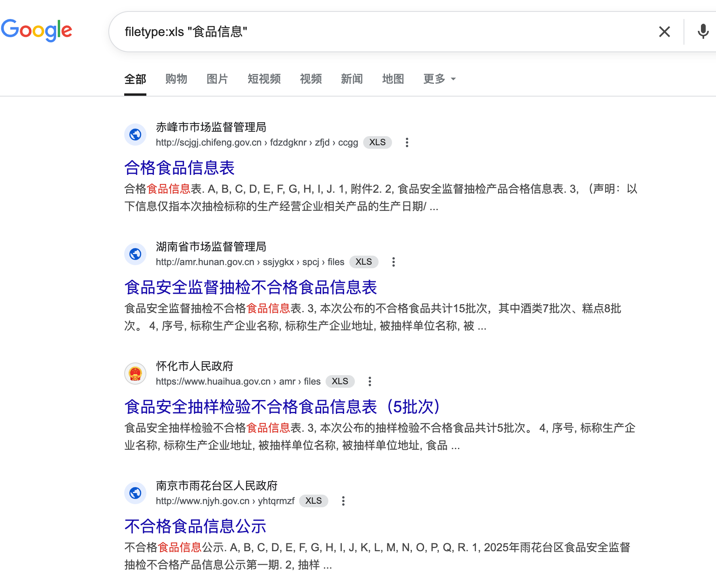
Task: Click the XLS badge beside amr.hunan.gov.cn
Action: pos(364,262)
